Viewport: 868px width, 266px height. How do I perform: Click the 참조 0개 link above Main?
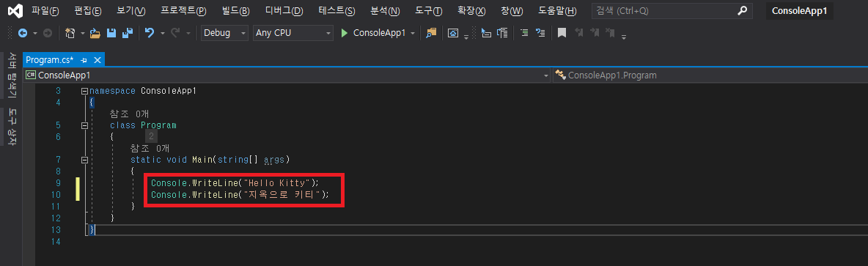(x=150, y=148)
